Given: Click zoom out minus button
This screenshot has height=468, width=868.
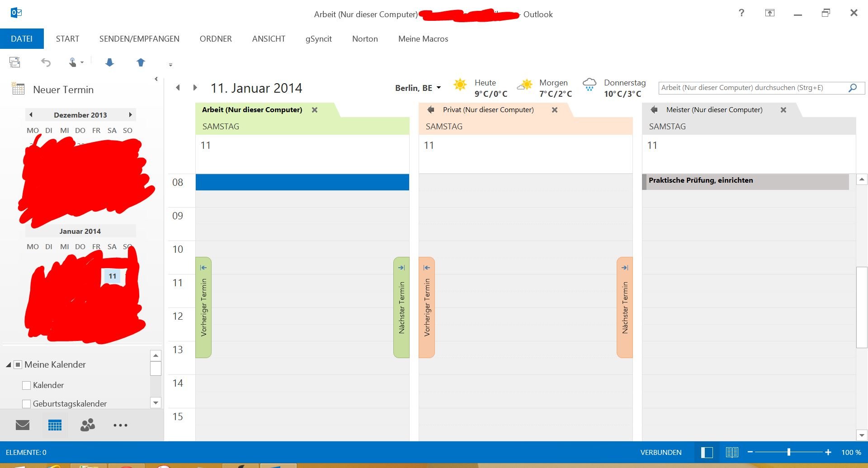Looking at the screenshot, I should click(x=750, y=452).
